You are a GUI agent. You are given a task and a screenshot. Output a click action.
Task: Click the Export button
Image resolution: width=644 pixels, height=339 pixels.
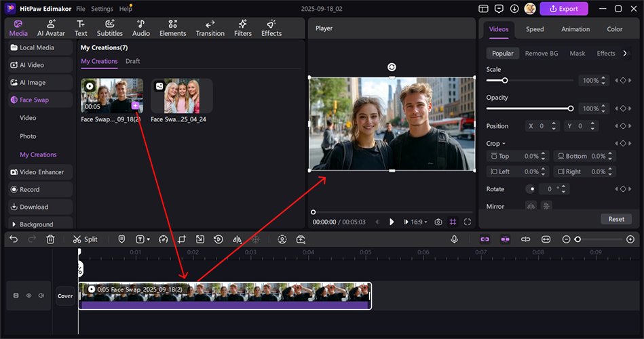pyautogui.click(x=564, y=9)
